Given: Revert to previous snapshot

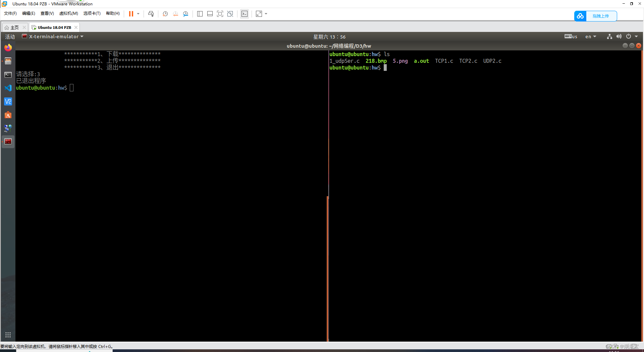Looking at the screenshot, I should (175, 14).
